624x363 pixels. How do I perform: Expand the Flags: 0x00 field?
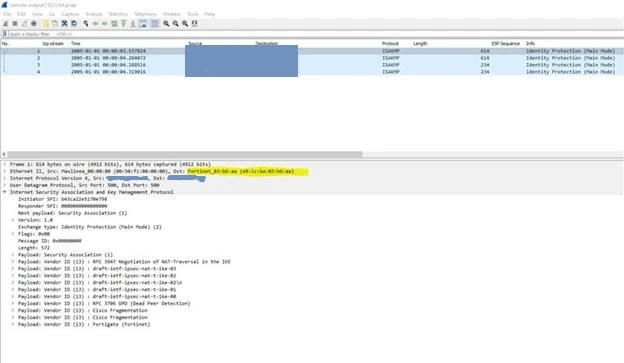coord(13,234)
